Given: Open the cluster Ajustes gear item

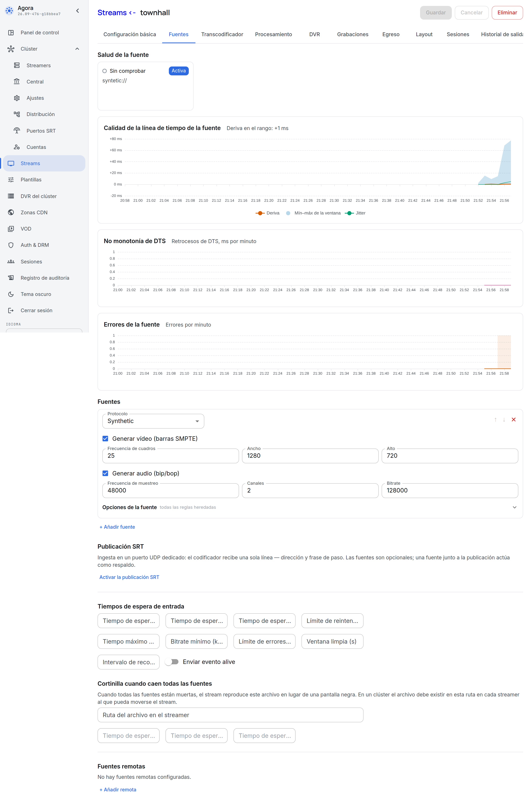Looking at the screenshot, I should pos(44,98).
